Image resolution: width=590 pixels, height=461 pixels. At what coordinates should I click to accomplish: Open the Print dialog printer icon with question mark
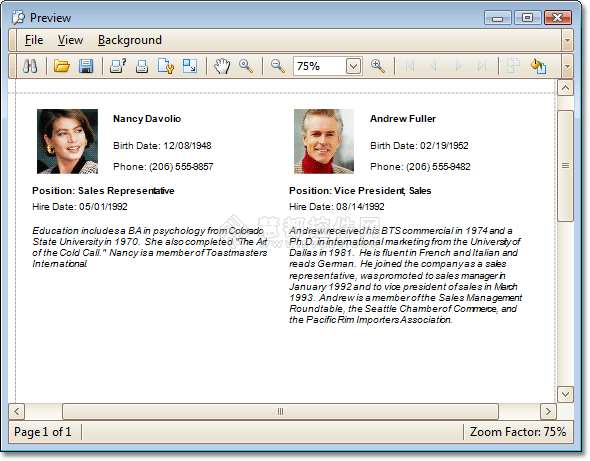[118, 66]
